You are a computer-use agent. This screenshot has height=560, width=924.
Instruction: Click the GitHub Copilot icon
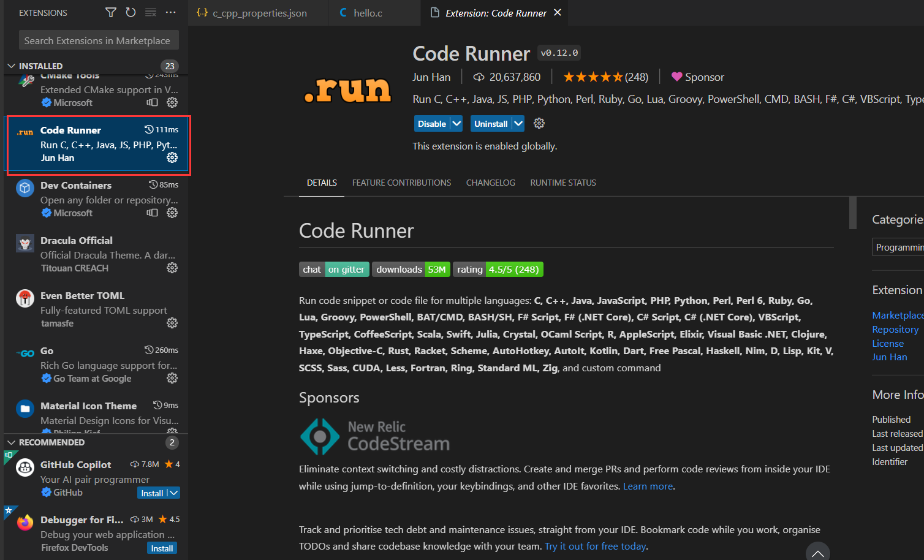(25, 467)
